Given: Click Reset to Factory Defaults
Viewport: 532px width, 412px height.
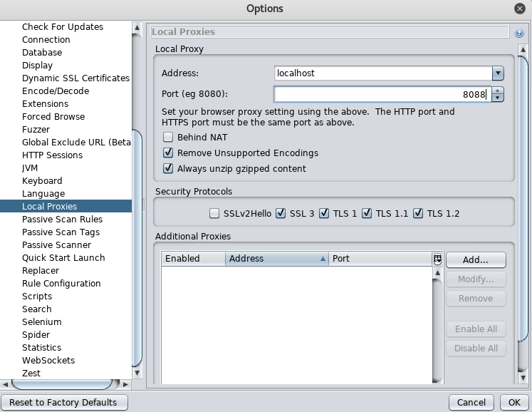Looking at the screenshot, I should pos(64,403).
